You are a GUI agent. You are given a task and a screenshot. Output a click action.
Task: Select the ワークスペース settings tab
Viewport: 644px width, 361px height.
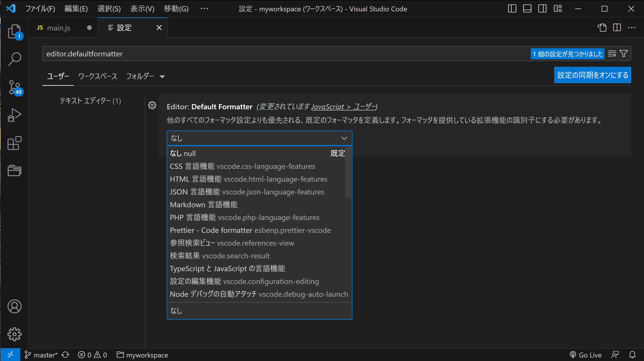click(98, 76)
